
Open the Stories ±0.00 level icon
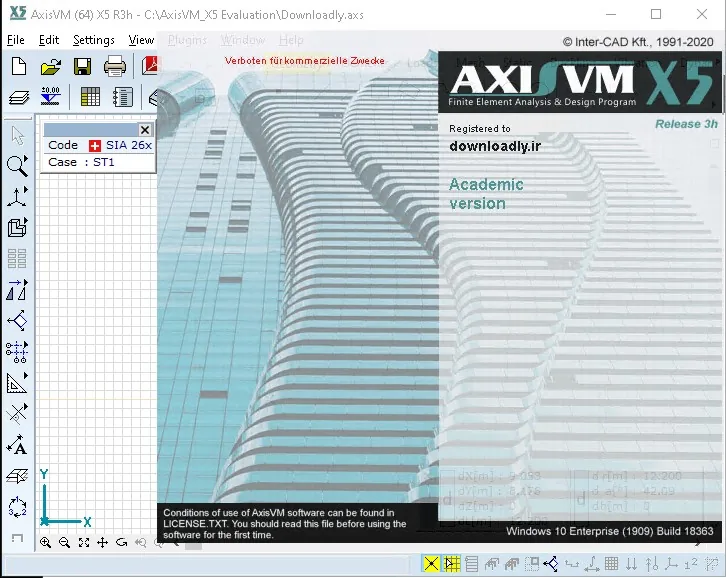(50, 96)
